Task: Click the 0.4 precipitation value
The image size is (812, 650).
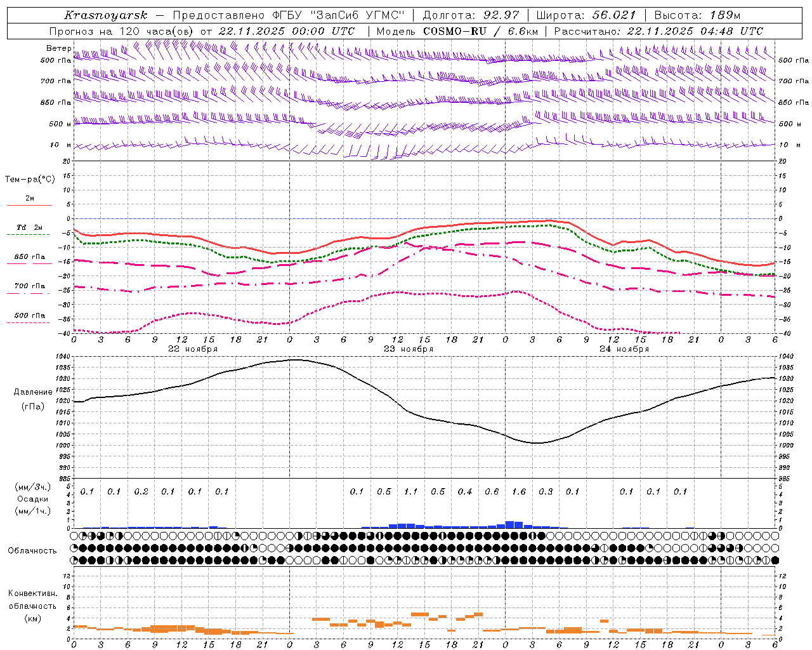Action: [x=464, y=491]
